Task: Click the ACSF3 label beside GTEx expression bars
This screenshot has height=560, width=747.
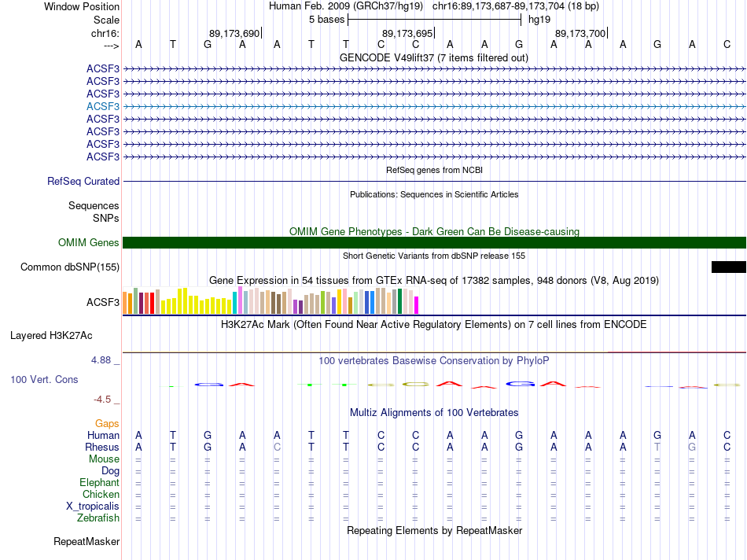Action: click(103, 302)
